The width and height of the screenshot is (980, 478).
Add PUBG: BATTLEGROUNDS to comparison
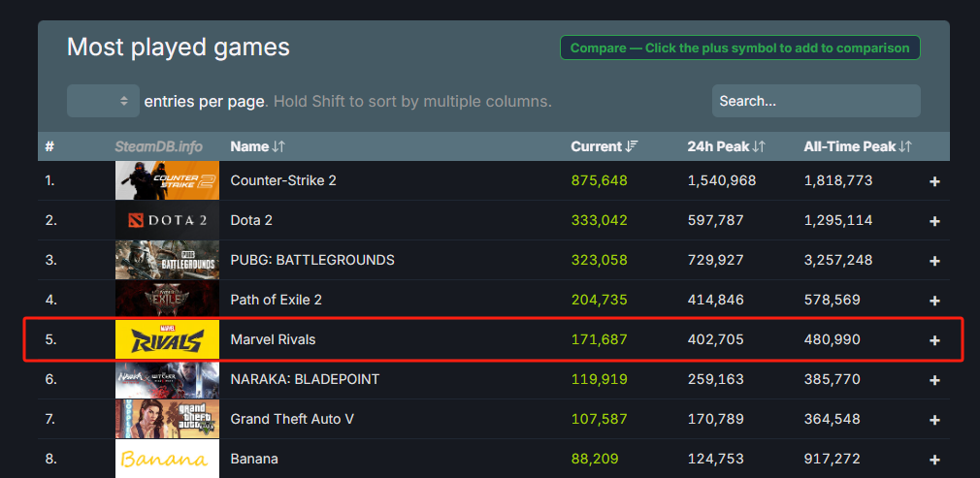coord(934,261)
